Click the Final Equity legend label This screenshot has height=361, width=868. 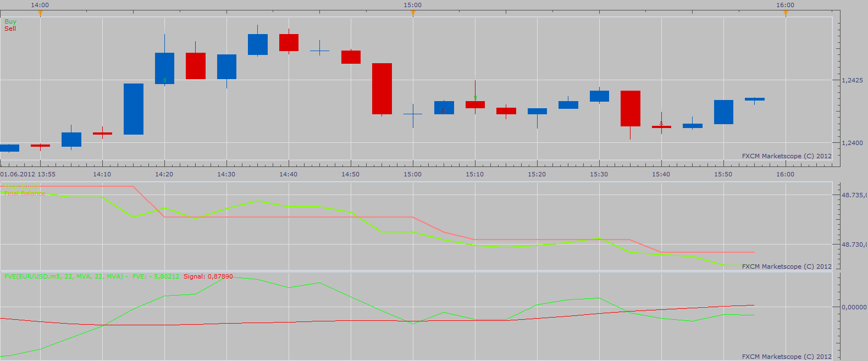point(22,187)
